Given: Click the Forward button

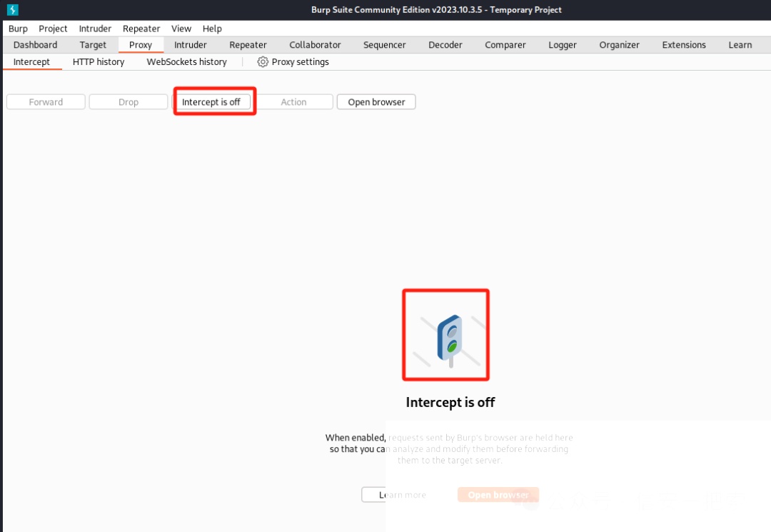Looking at the screenshot, I should click(46, 102).
